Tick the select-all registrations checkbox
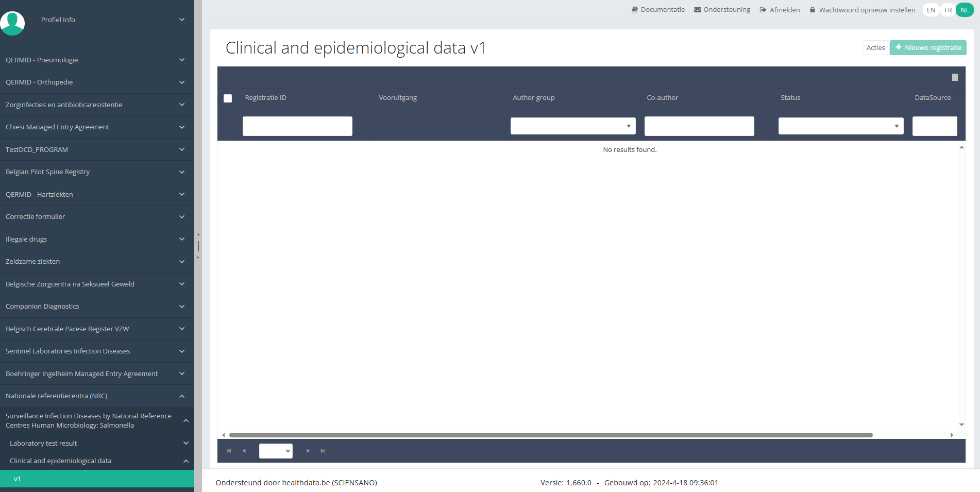 pyautogui.click(x=228, y=98)
